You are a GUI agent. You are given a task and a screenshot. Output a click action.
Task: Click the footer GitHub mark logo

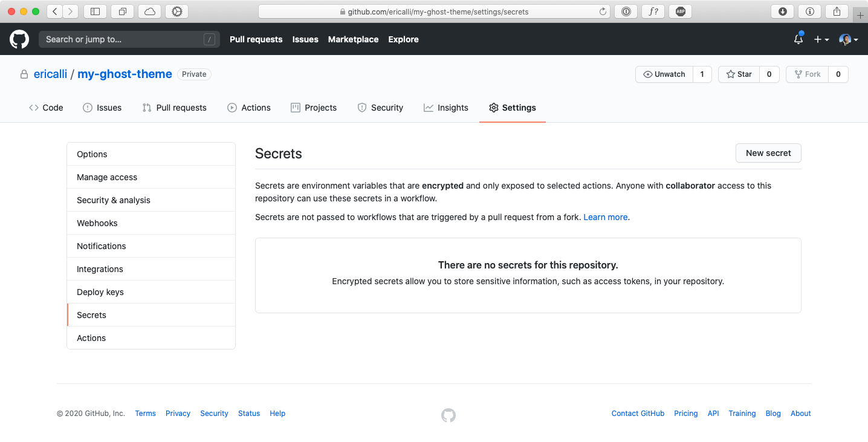coord(449,415)
